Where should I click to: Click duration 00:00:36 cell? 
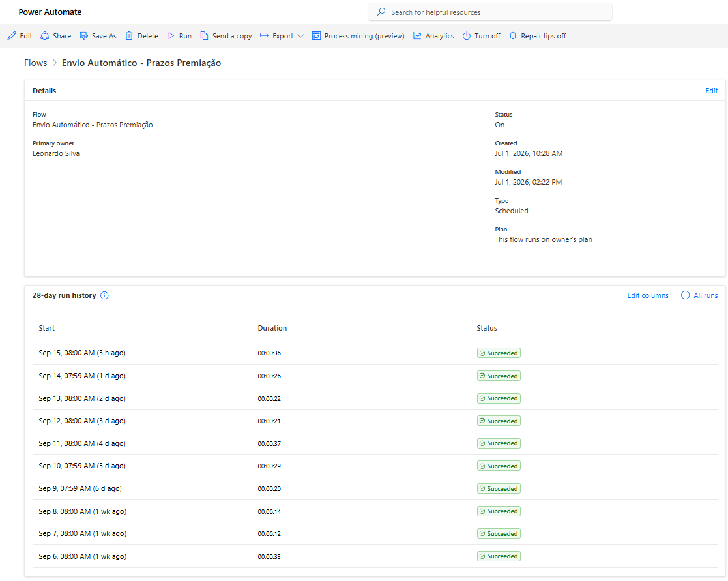(x=269, y=353)
